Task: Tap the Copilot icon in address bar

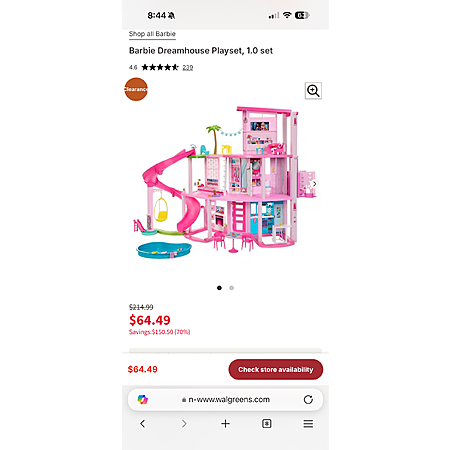Action: tap(143, 399)
